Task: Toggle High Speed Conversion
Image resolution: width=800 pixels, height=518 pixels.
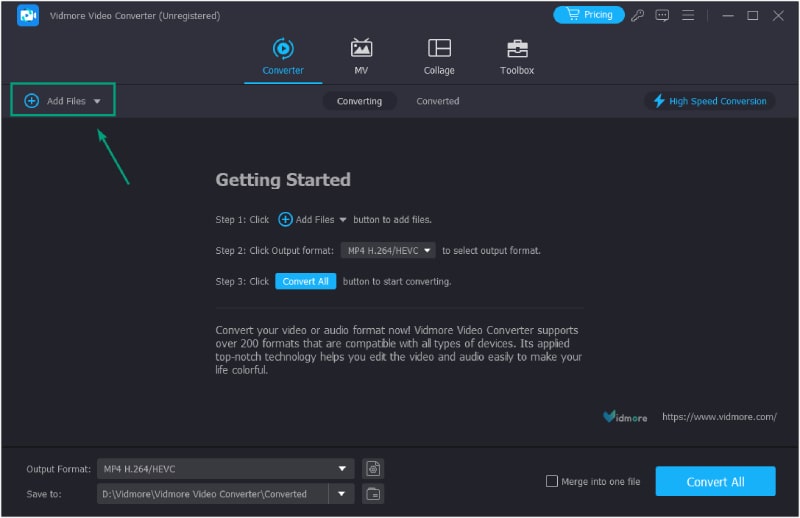Action: [x=710, y=101]
